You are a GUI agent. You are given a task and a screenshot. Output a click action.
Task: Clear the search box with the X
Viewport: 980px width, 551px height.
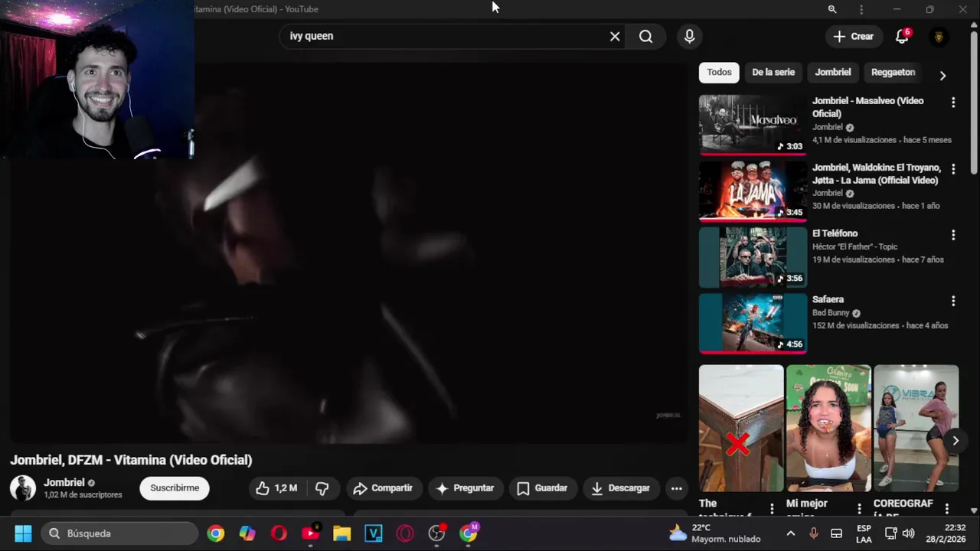[x=615, y=36]
